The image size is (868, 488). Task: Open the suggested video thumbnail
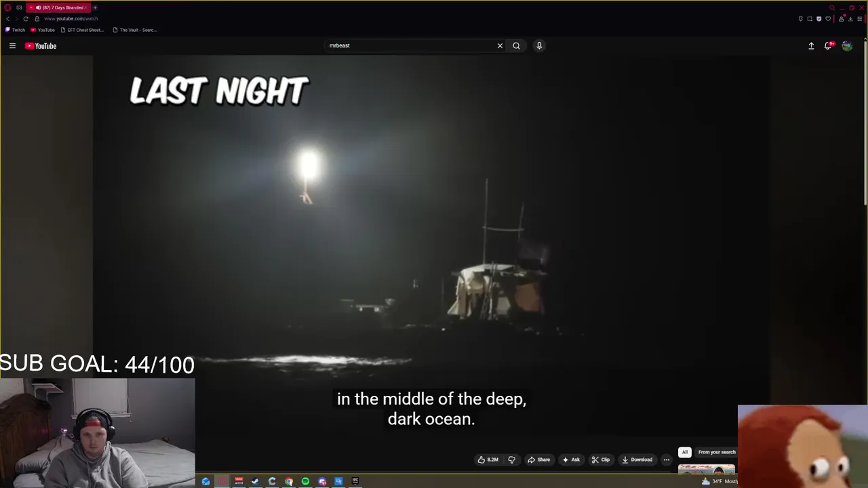(707, 469)
